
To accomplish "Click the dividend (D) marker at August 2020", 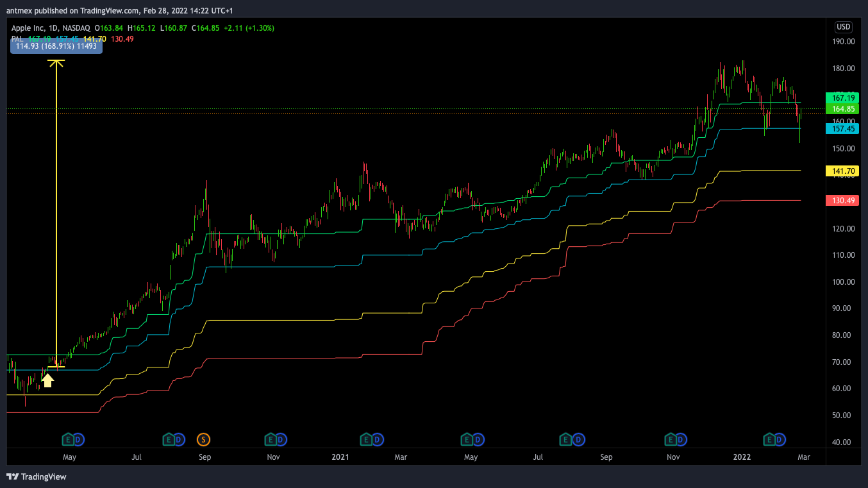I will (x=180, y=439).
